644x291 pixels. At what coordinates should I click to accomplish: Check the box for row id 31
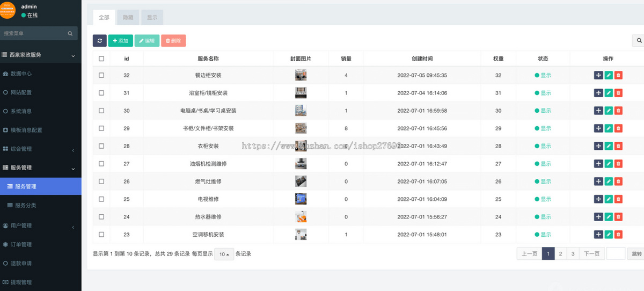tap(101, 93)
